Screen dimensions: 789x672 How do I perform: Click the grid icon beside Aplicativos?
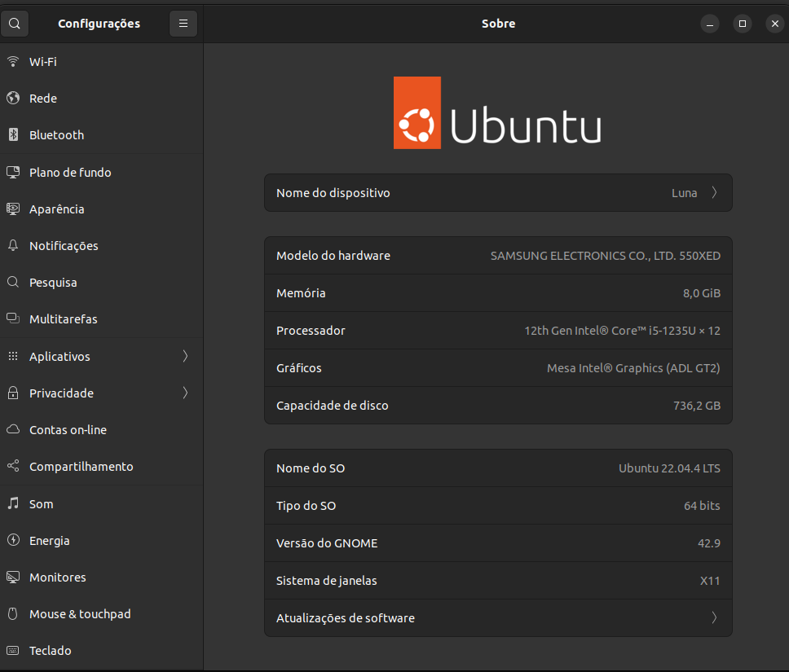tap(13, 356)
